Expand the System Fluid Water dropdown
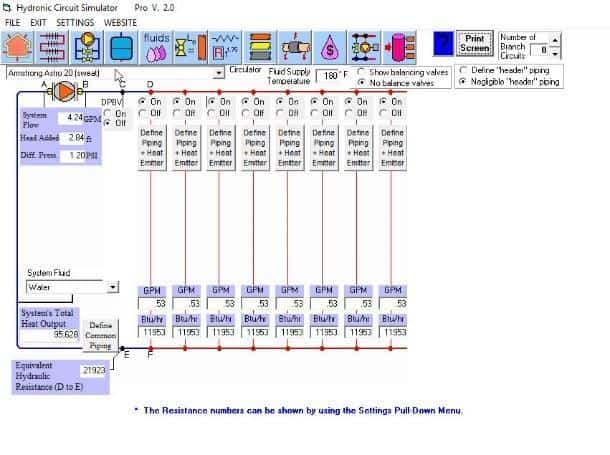 (111, 287)
